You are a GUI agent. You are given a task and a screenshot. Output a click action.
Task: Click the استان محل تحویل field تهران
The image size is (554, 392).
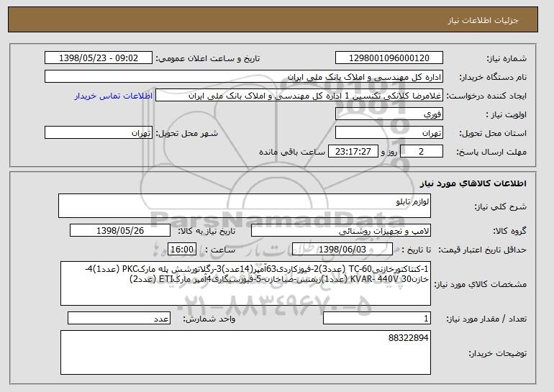[389, 133]
